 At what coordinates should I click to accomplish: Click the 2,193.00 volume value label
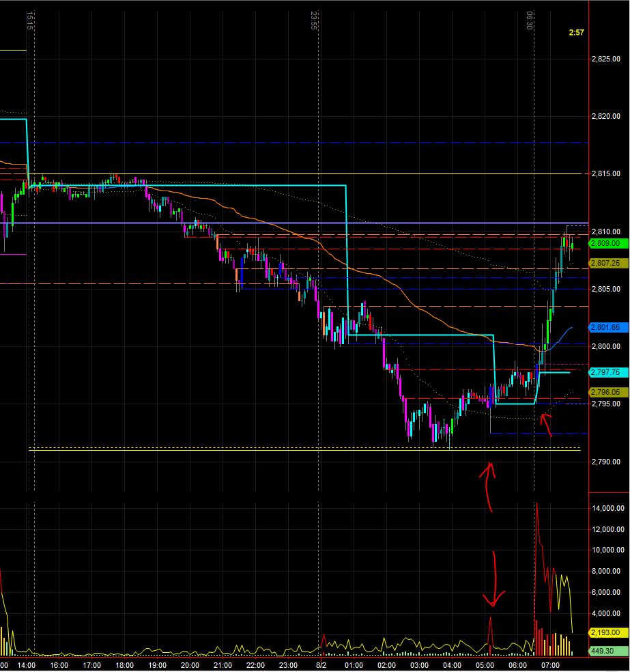click(609, 633)
